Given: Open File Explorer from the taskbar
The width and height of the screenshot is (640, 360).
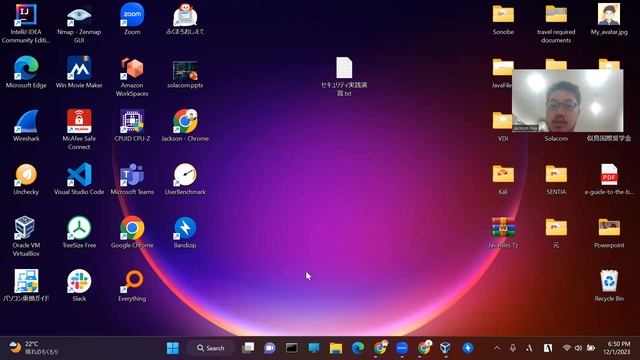Looking at the screenshot, I should click(x=336, y=348).
